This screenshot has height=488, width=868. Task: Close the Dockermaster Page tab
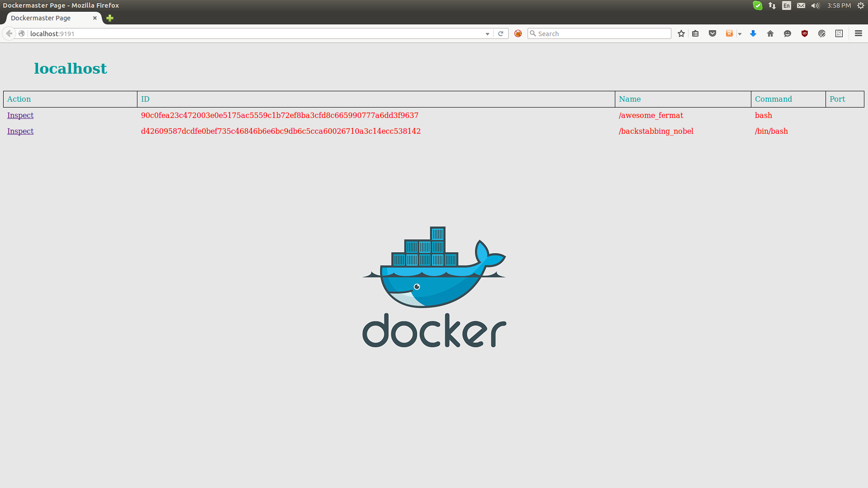click(x=95, y=18)
